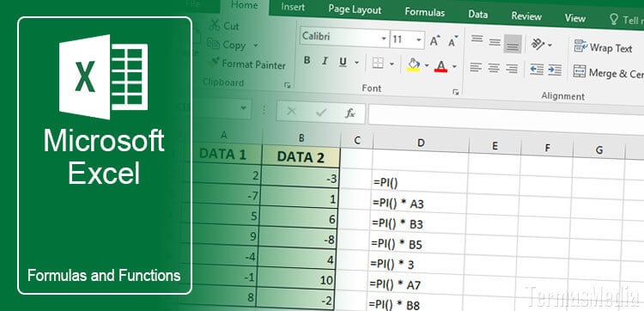Align text right icon
Screen dimensions: 644x311
tap(512, 68)
